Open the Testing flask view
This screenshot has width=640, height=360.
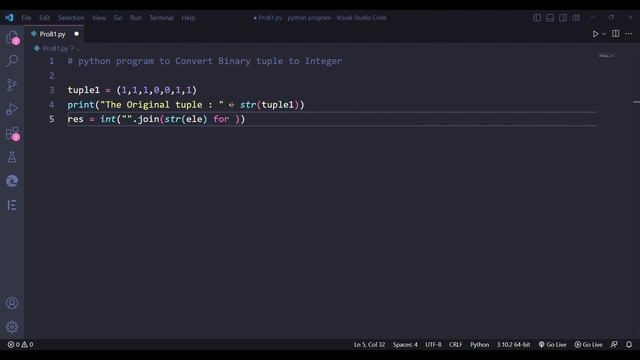coord(12,157)
